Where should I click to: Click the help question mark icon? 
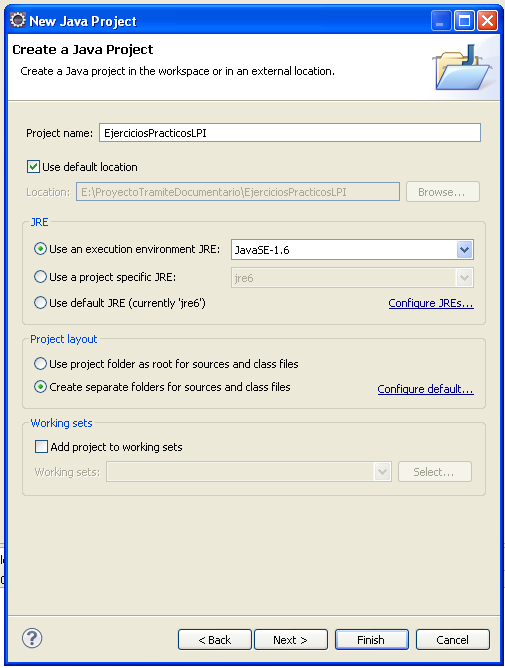pyautogui.click(x=32, y=638)
